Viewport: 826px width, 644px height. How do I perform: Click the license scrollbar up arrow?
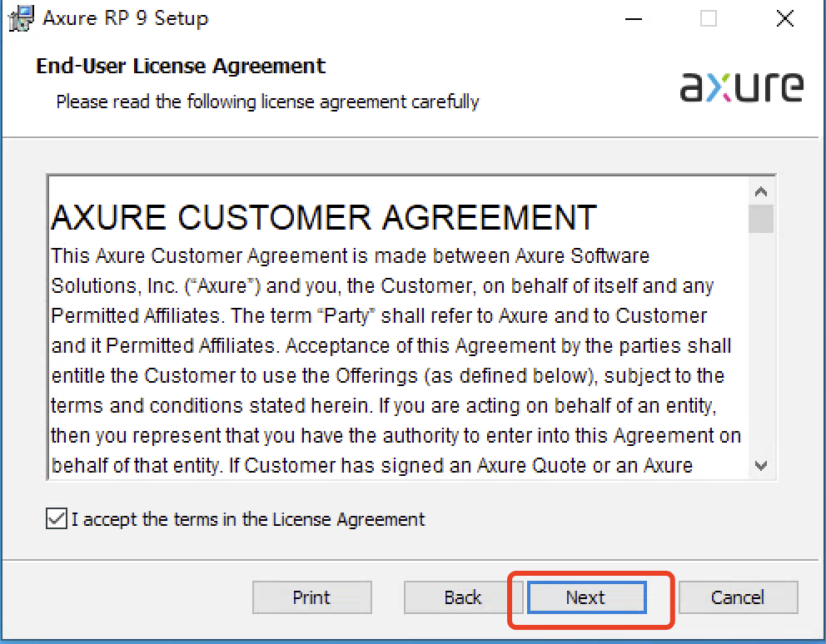point(761,191)
